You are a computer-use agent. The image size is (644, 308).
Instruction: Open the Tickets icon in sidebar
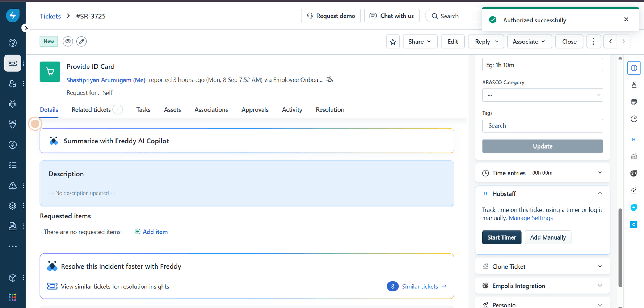pos(13,63)
